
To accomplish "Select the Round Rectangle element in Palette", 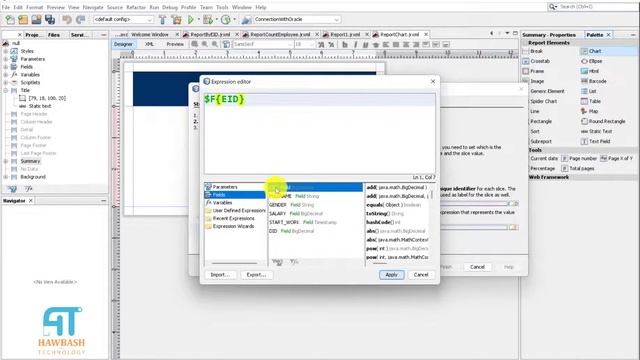I will [603, 121].
